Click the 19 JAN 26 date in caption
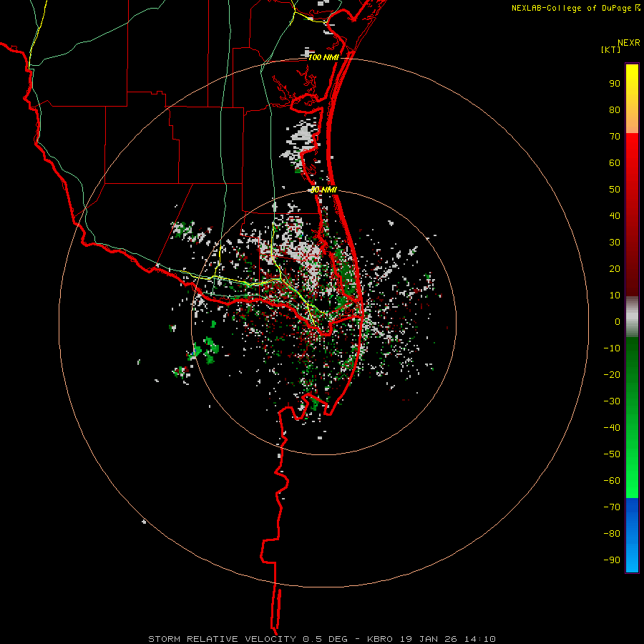Screen dimensions: 644x644 coord(429,639)
